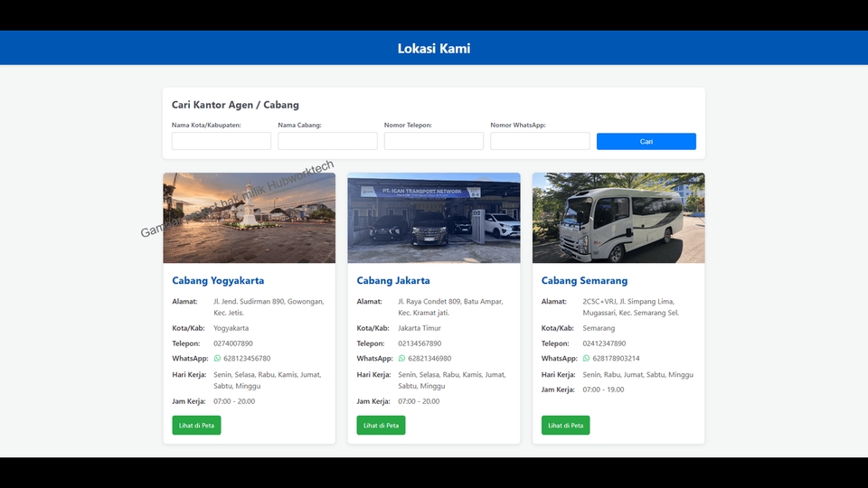868x488 pixels.
Task: Open map for Cabang Jakarta via Lihat di Peta
Action: pyautogui.click(x=381, y=426)
